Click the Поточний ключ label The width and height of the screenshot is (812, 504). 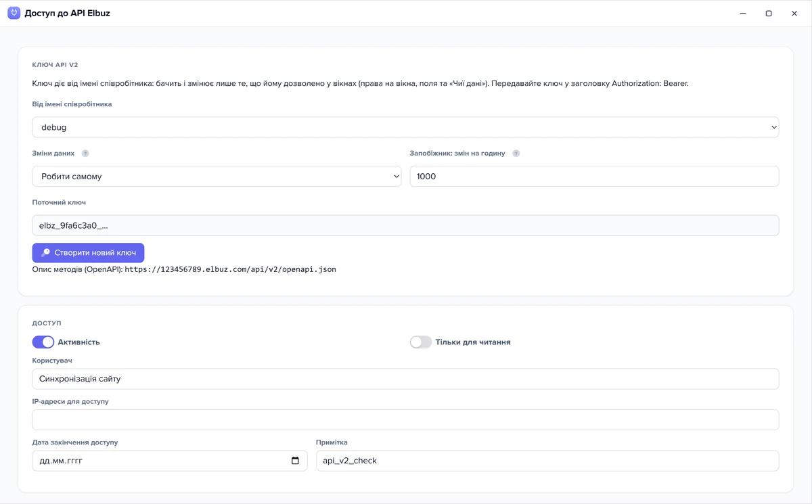pyautogui.click(x=59, y=202)
